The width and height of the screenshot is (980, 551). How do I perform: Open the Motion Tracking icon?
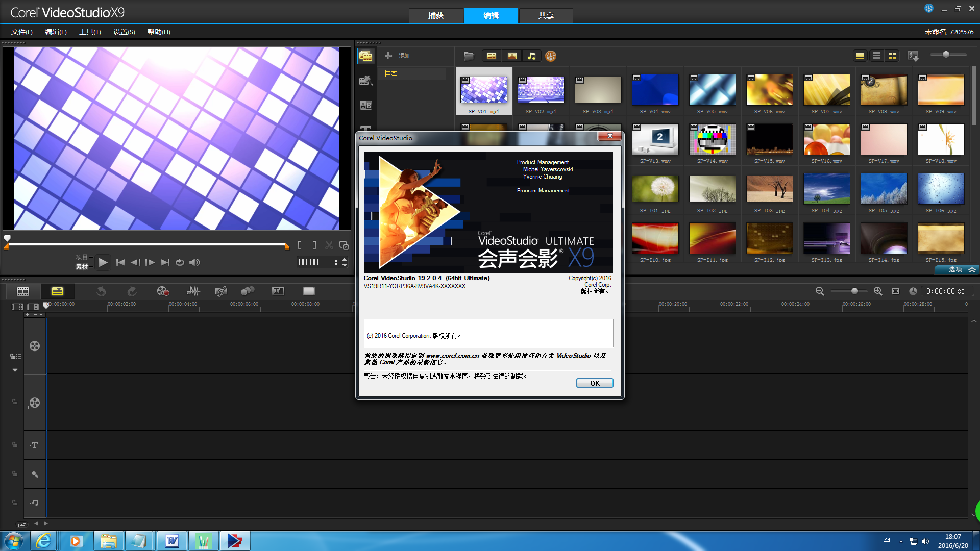[x=248, y=291]
